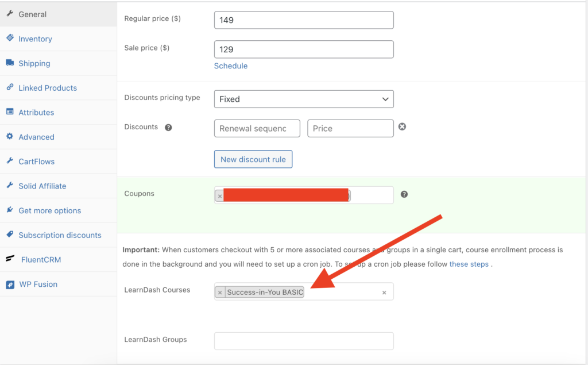Screen dimensions: 588x365
Task: Follow the 'these steps' cron job link
Action: [469, 264]
